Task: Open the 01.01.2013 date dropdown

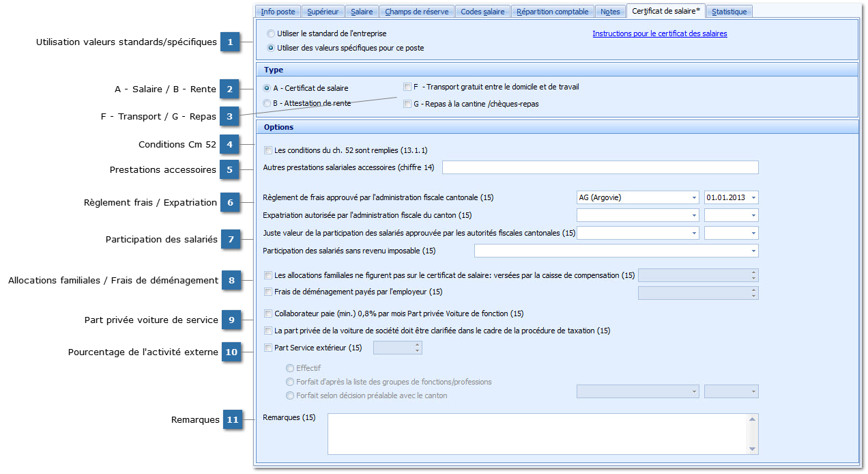Action: tap(753, 197)
